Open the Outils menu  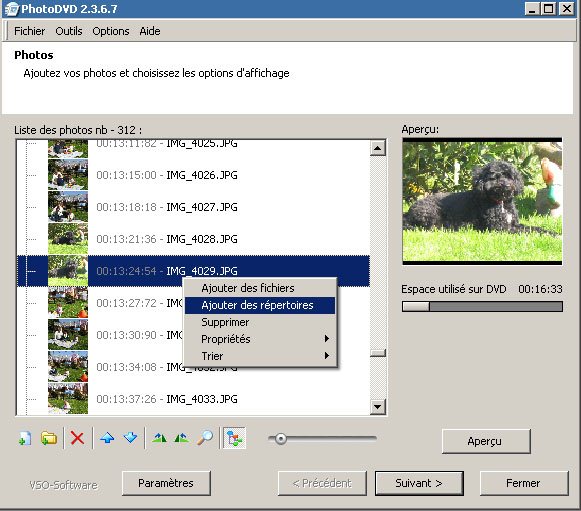[x=69, y=31]
